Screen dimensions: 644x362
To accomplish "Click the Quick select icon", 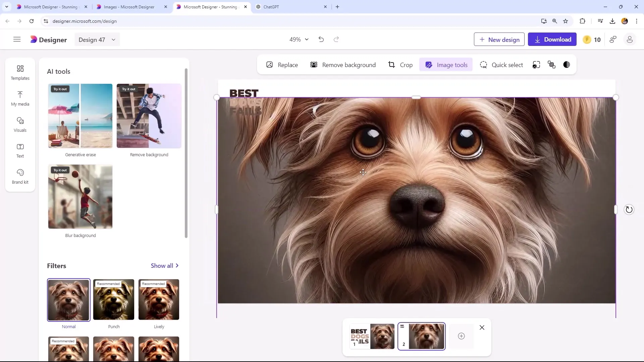I will pyautogui.click(x=483, y=65).
